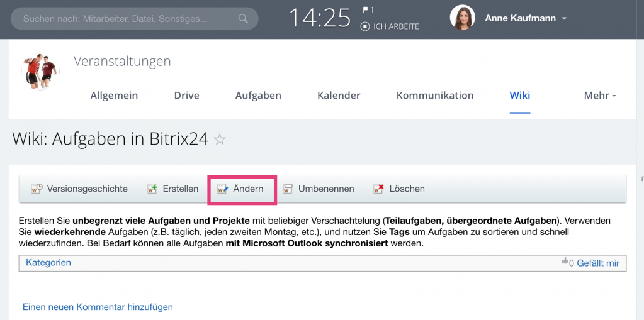Click the bold text 'mit Microsoft Outlook synchronisiert'

click(307, 244)
